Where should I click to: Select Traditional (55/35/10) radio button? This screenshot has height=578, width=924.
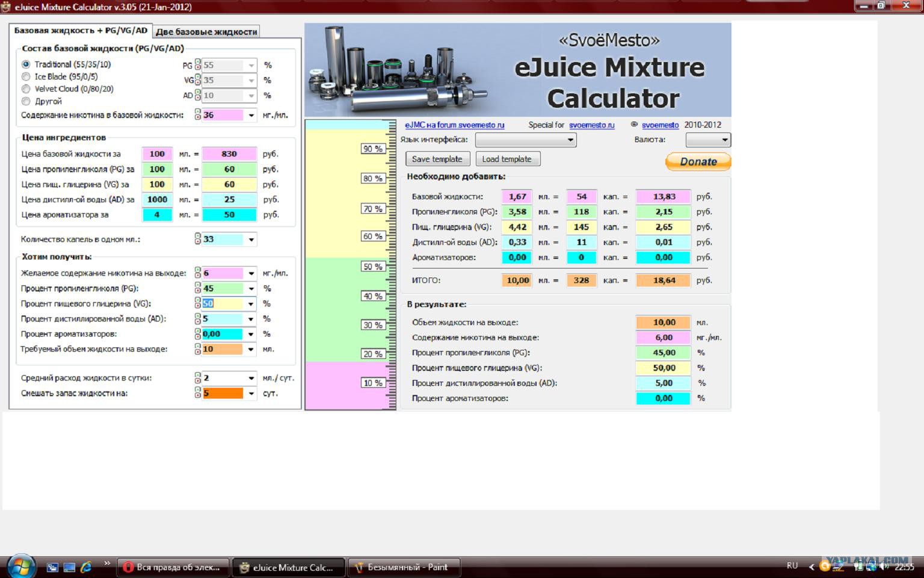click(26, 64)
